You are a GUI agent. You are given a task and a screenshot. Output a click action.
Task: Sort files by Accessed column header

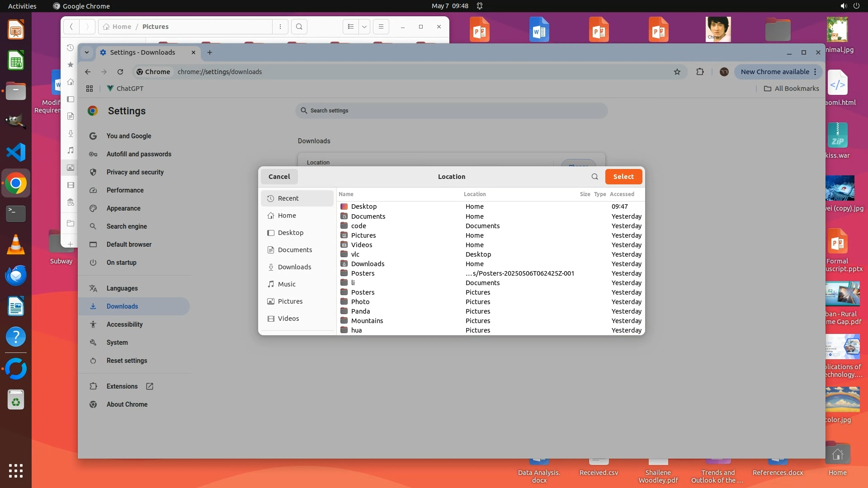(x=622, y=194)
